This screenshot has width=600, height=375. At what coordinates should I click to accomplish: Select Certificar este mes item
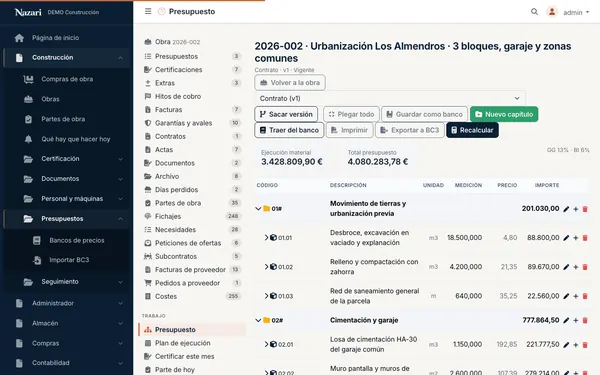pos(192,357)
